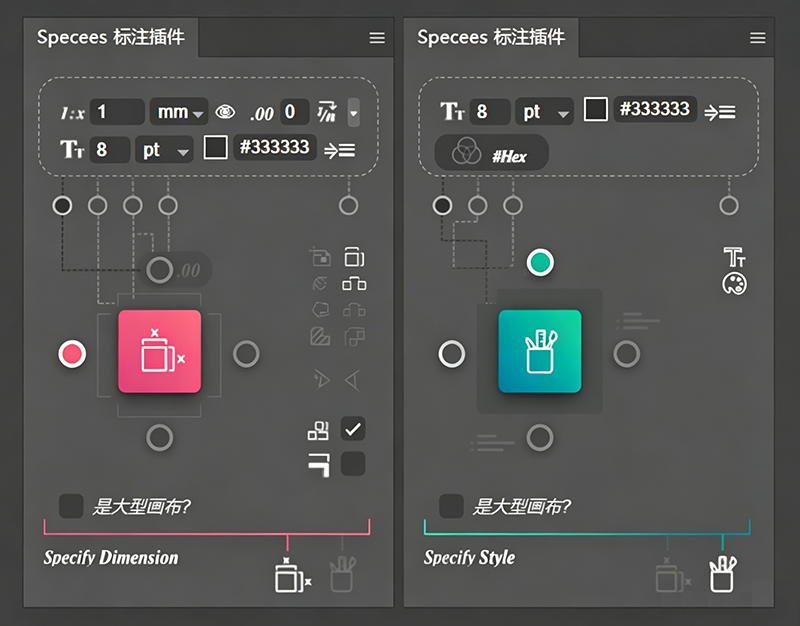
Task: Click the three-circles color icon in #Hex
Action: click(466, 152)
